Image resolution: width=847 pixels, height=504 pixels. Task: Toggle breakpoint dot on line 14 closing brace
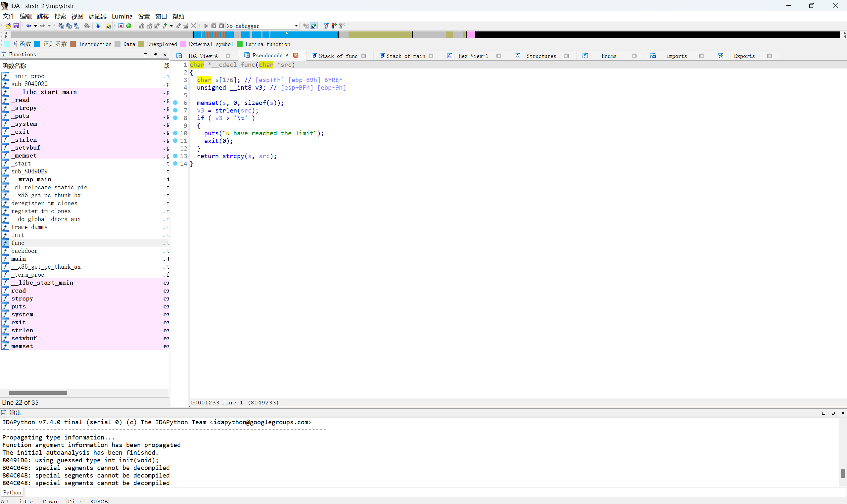pyautogui.click(x=175, y=163)
